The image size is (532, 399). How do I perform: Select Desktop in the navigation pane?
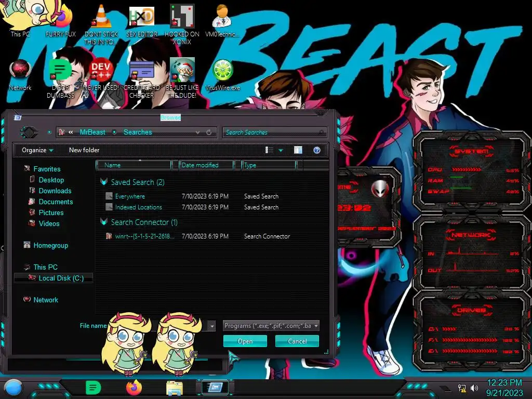click(51, 180)
